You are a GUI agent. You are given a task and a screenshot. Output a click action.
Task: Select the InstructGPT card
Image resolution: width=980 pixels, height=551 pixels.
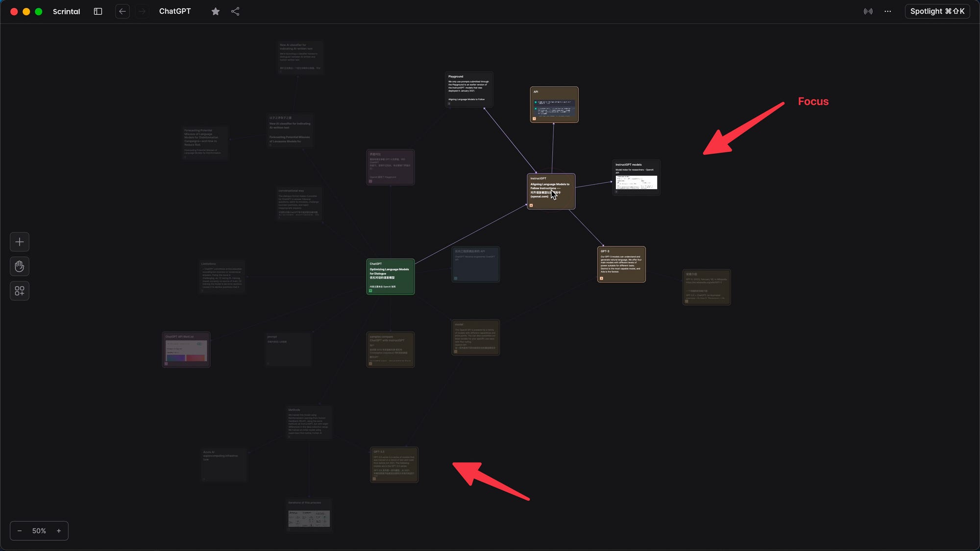[x=551, y=192]
